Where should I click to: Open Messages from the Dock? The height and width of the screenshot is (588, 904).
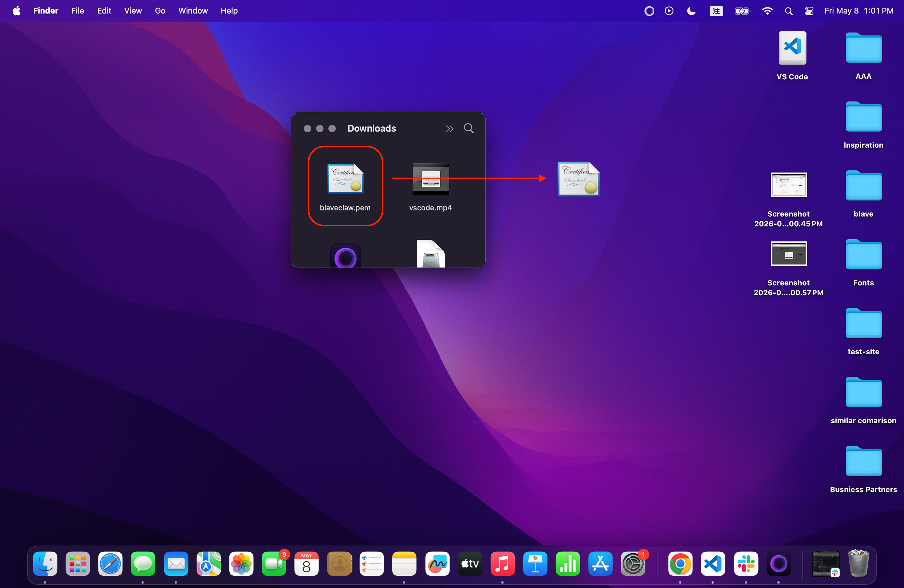[x=143, y=564]
